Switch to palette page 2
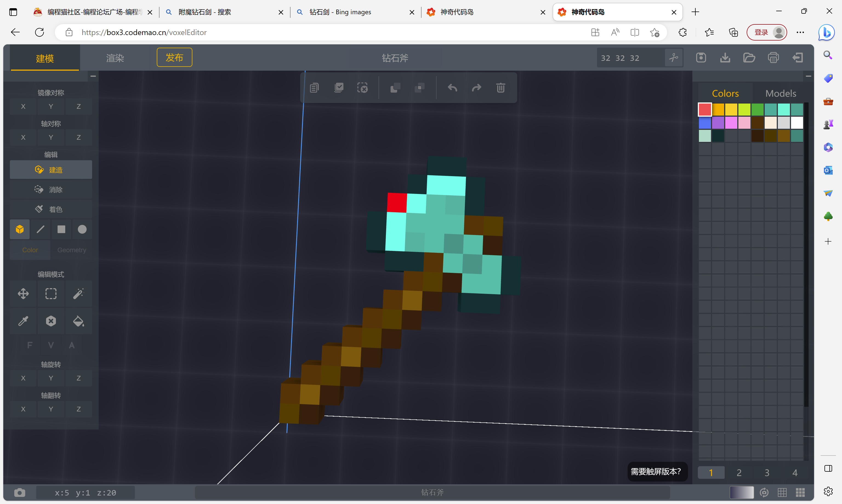Screen dimensions: 842x504 pyautogui.click(x=739, y=472)
